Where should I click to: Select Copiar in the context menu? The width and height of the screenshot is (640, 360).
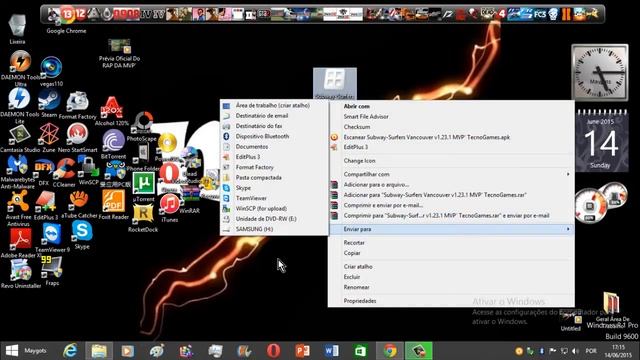(x=352, y=253)
